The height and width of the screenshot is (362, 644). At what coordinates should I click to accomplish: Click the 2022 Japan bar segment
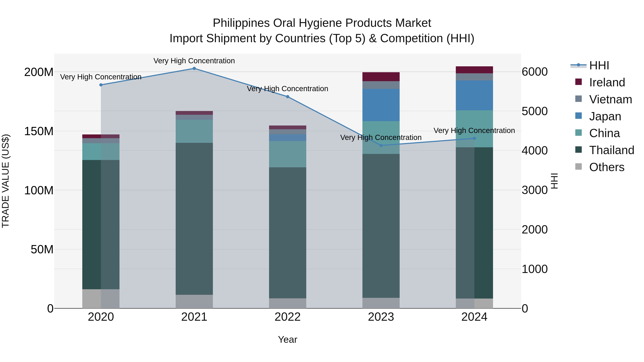pyautogui.click(x=287, y=138)
